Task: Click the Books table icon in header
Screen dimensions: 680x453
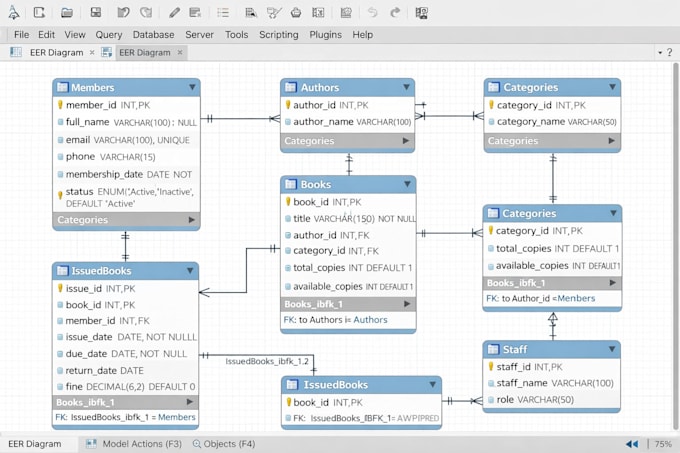Action: pyautogui.click(x=290, y=184)
